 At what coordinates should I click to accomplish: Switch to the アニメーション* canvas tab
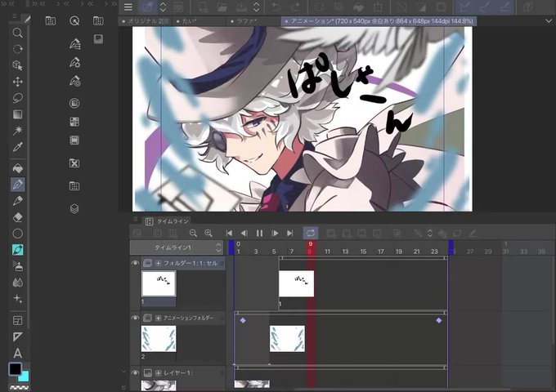tap(379, 21)
